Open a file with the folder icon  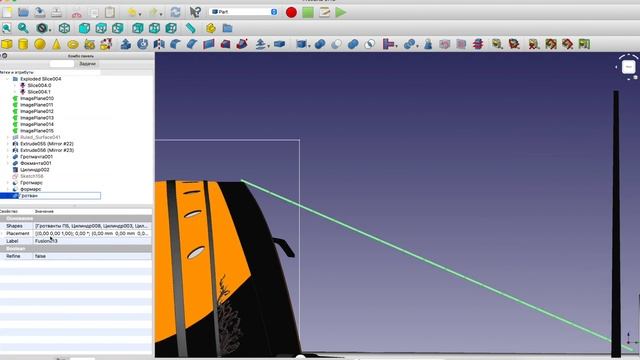click(23, 12)
